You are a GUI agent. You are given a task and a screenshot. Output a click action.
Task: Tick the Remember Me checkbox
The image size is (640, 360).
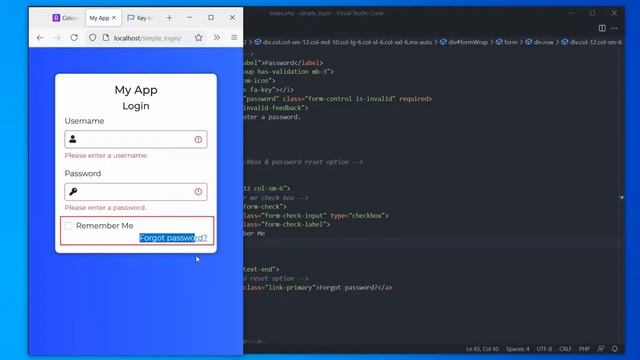(x=69, y=226)
